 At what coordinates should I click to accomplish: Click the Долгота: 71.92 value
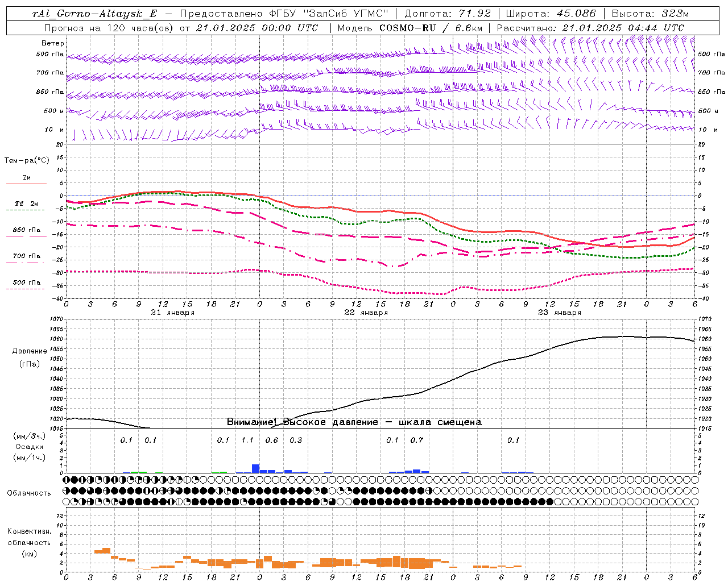[448, 14]
